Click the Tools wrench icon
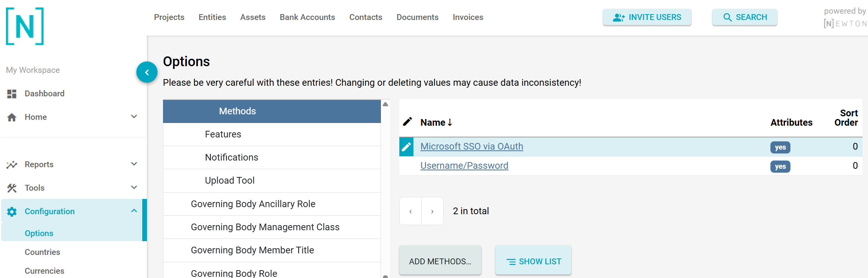868x278 pixels. (x=12, y=188)
